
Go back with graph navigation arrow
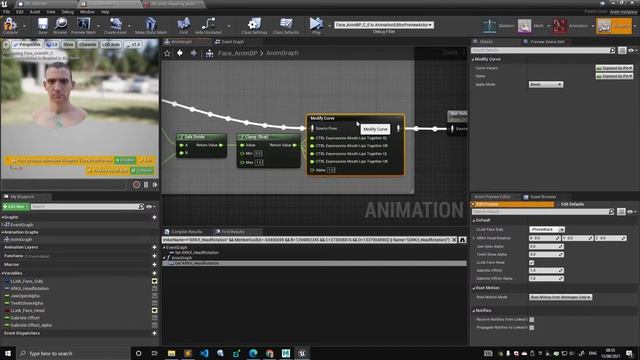click(180, 53)
